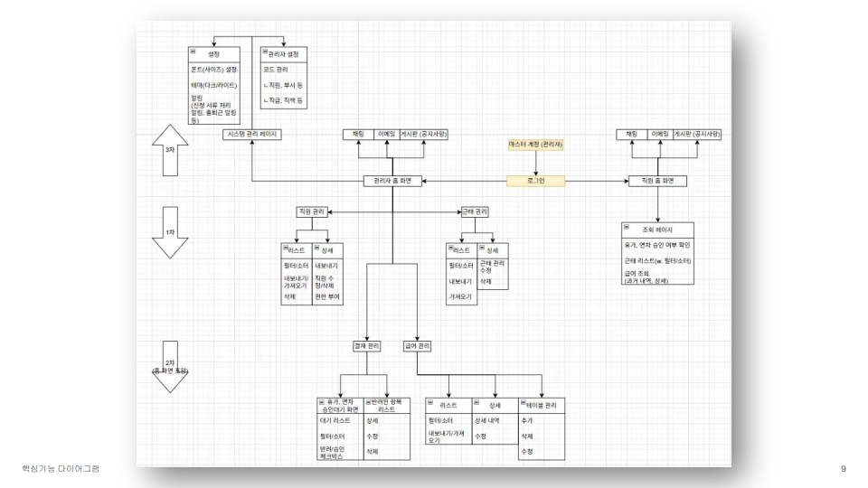Click the collapse icon on 테이블 관리 box
The width and height of the screenshot is (868, 488).
pyautogui.click(x=523, y=402)
